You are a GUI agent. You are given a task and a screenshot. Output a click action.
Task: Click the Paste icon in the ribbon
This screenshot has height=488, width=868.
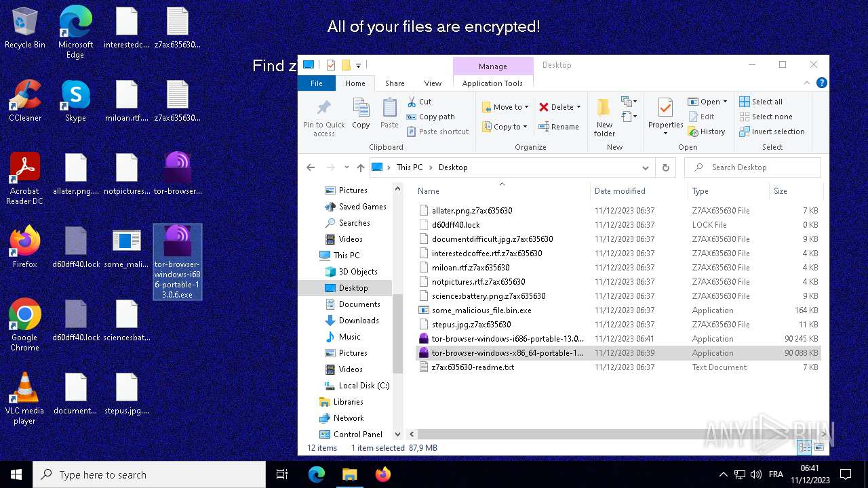(x=389, y=114)
